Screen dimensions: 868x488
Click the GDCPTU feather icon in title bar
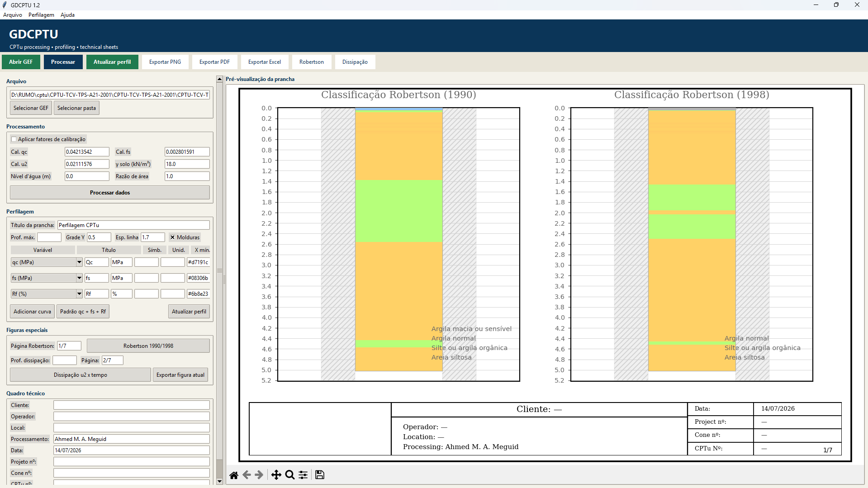coord(5,5)
